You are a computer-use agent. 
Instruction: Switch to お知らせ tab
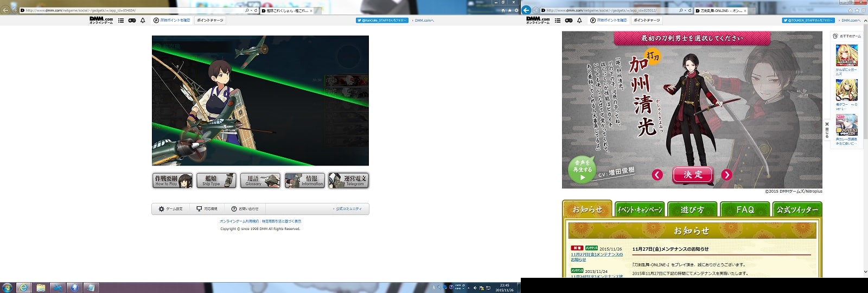[x=587, y=209]
